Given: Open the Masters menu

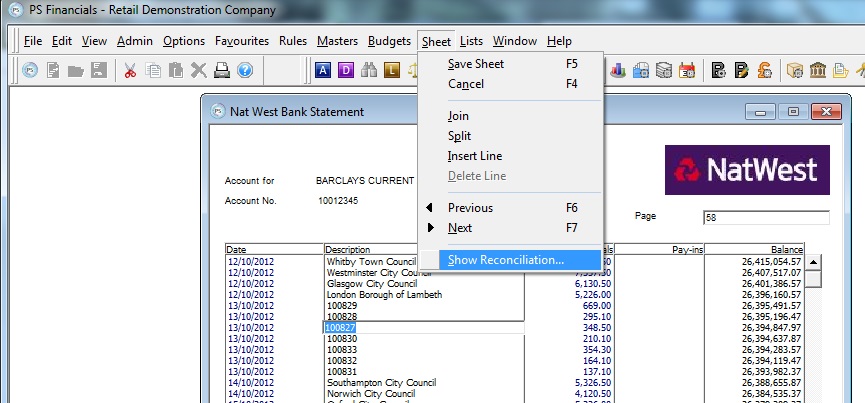Looking at the screenshot, I should tap(337, 41).
